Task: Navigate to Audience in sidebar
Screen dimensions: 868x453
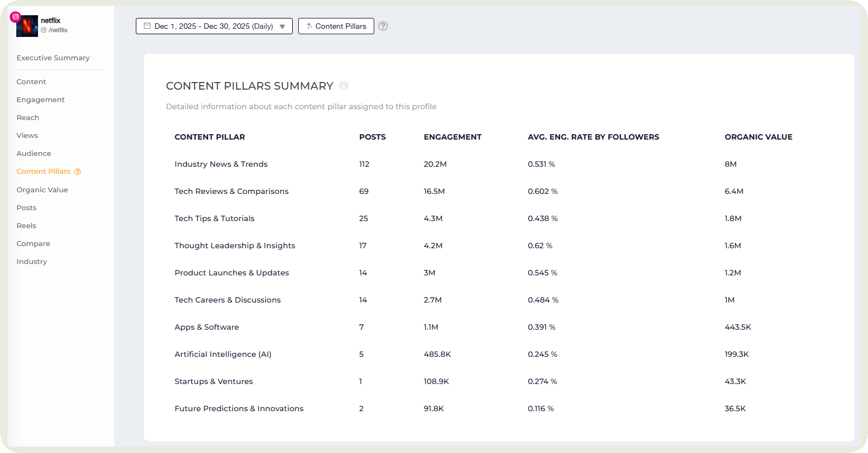Action: 34,154
